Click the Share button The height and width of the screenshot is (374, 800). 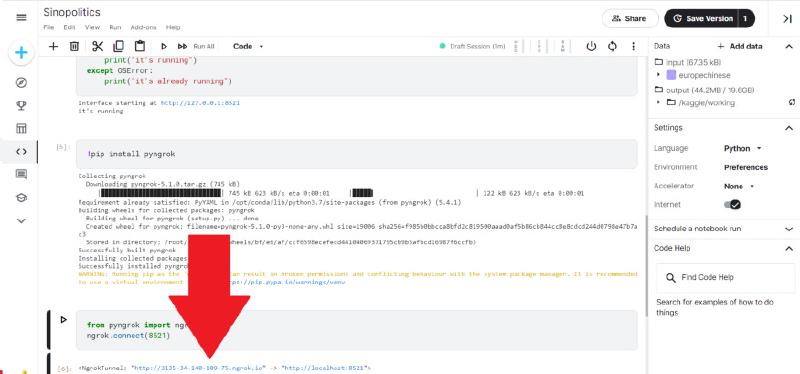[630, 18]
